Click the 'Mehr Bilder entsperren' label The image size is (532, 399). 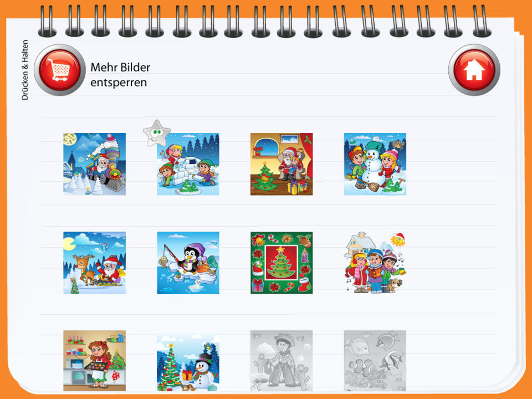pyautogui.click(x=120, y=75)
